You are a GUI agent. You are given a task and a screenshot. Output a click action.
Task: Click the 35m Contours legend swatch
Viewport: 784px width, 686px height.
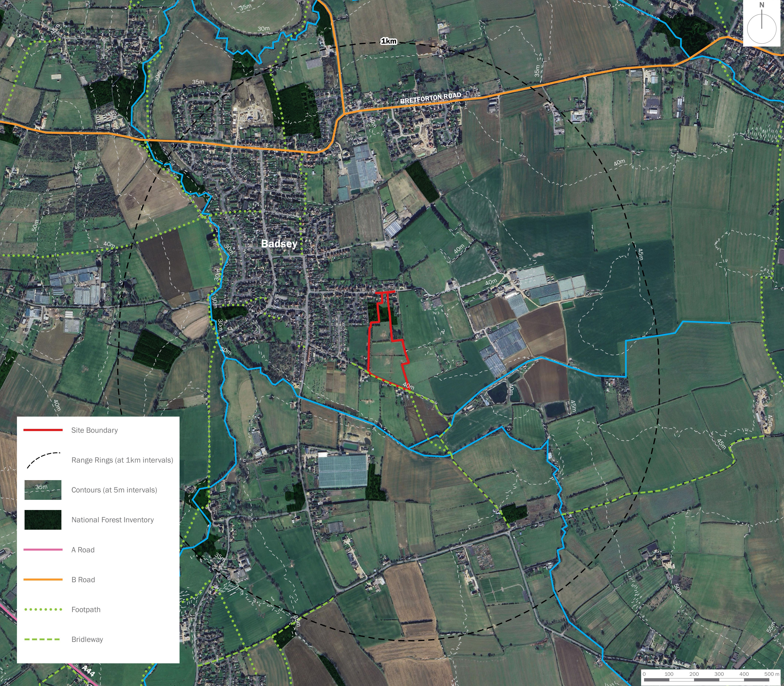coord(43,490)
